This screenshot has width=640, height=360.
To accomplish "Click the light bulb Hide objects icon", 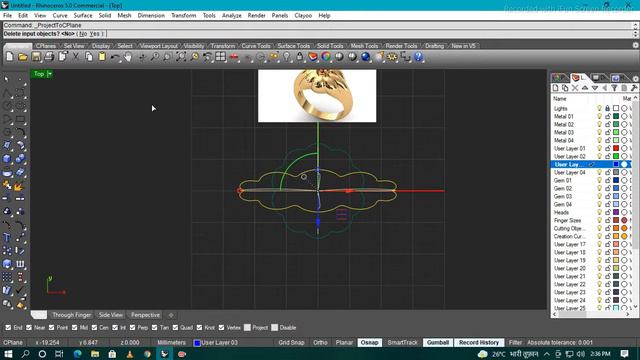I will coord(287,57).
